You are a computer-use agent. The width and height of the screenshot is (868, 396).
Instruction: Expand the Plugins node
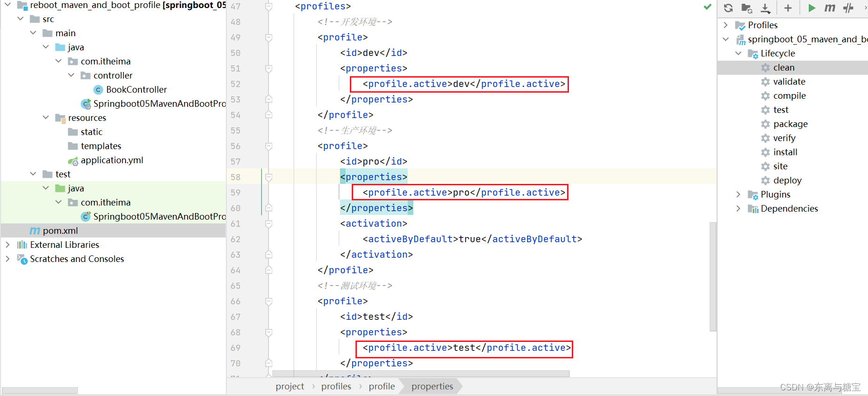[x=738, y=194]
